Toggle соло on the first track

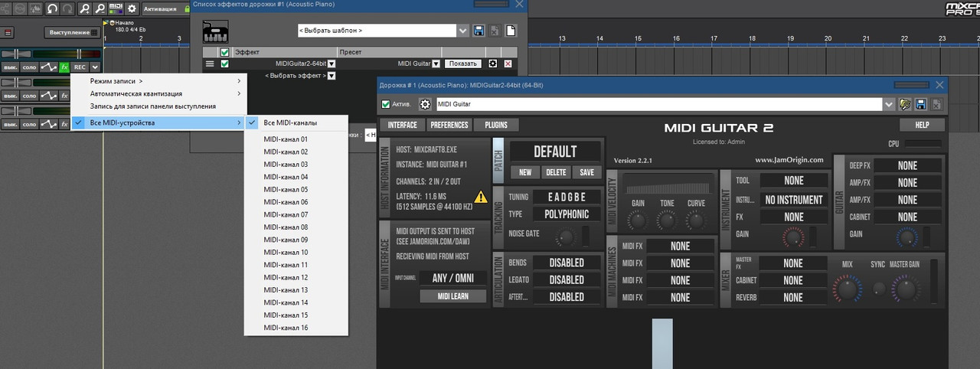29,67
